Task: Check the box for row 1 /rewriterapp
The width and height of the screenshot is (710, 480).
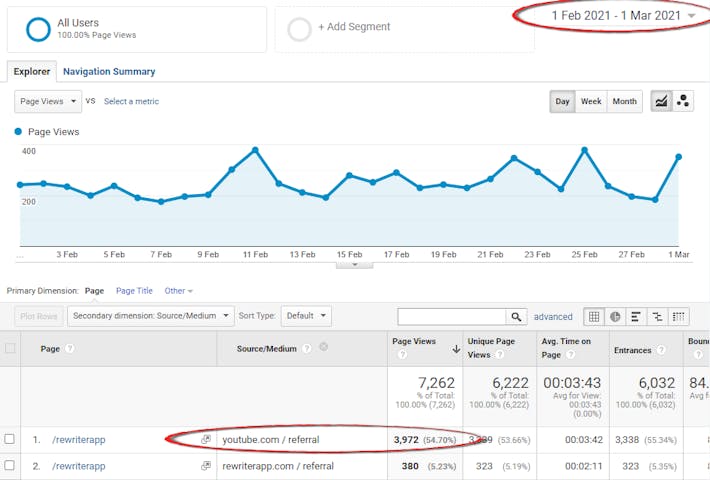Action: [x=10, y=439]
